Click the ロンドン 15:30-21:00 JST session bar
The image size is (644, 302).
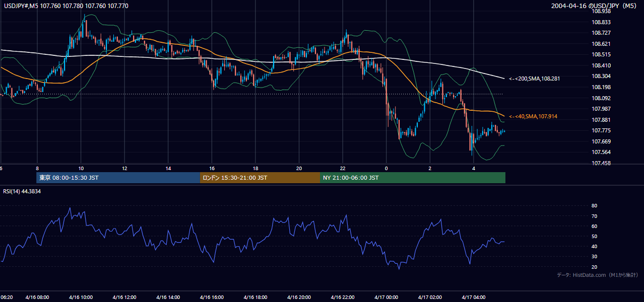pos(260,178)
